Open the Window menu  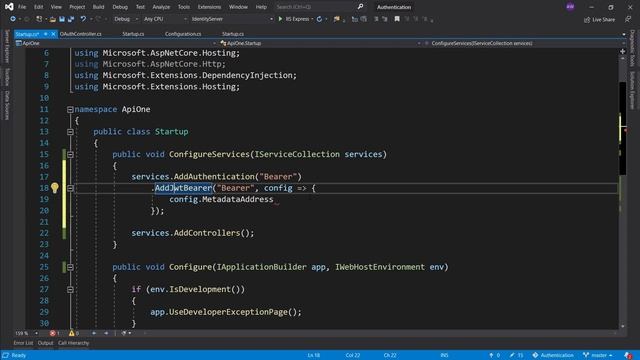pos(238,7)
